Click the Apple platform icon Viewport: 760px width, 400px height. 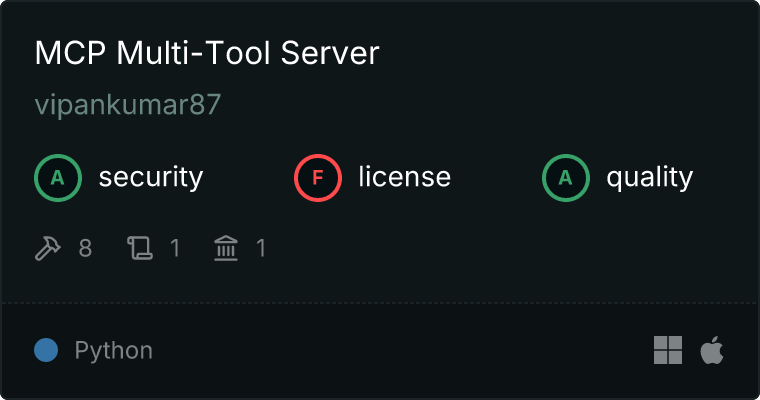[x=711, y=350]
